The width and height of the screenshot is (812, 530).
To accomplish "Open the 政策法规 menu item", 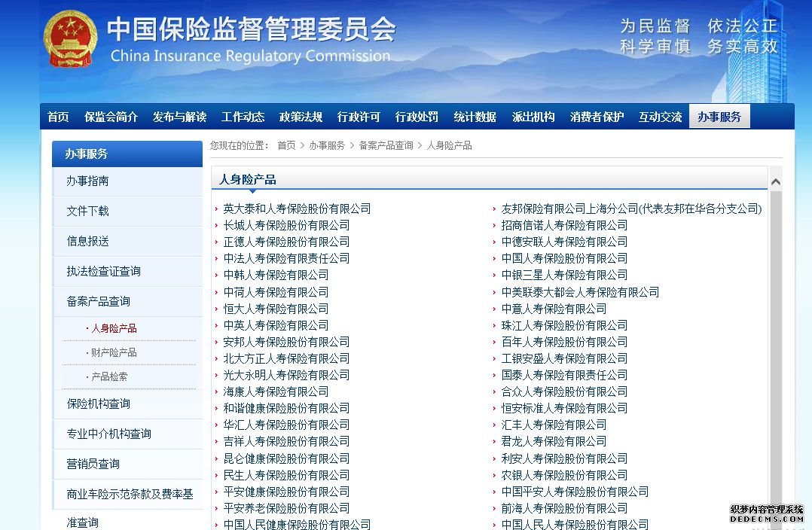I will click(301, 117).
